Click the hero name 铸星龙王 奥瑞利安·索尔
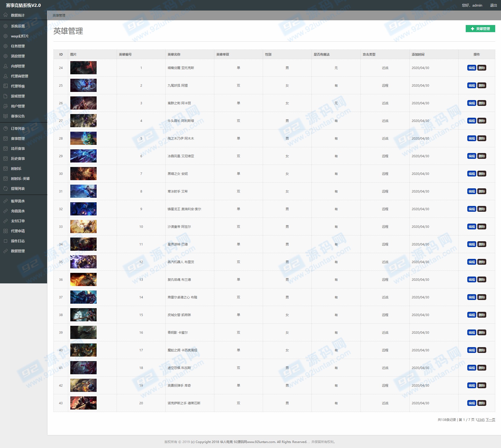 click(184, 209)
